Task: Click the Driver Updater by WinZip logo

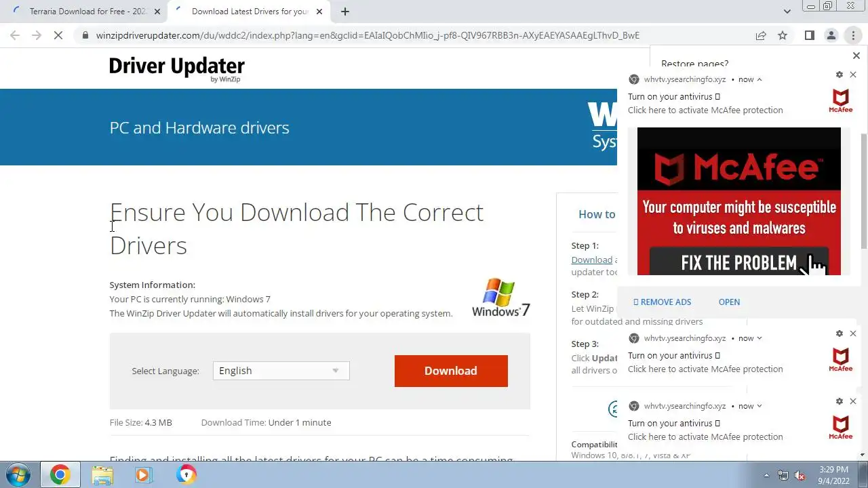Action: [177, 69]
